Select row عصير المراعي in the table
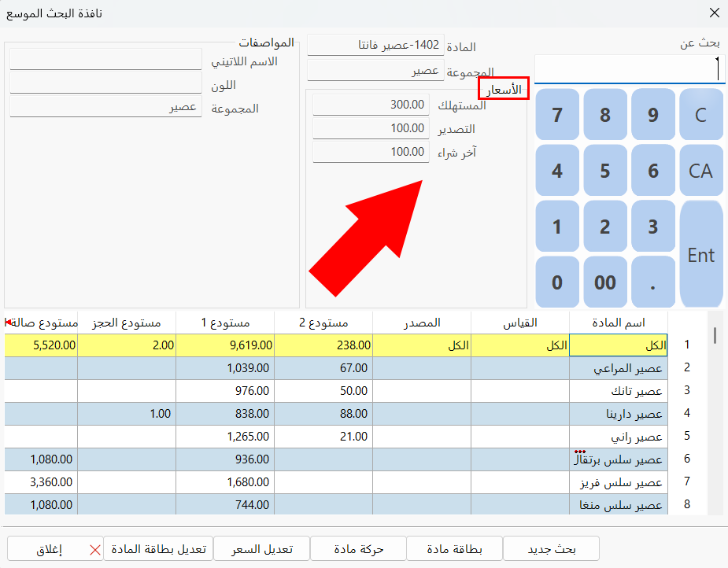 pos(618,368)
